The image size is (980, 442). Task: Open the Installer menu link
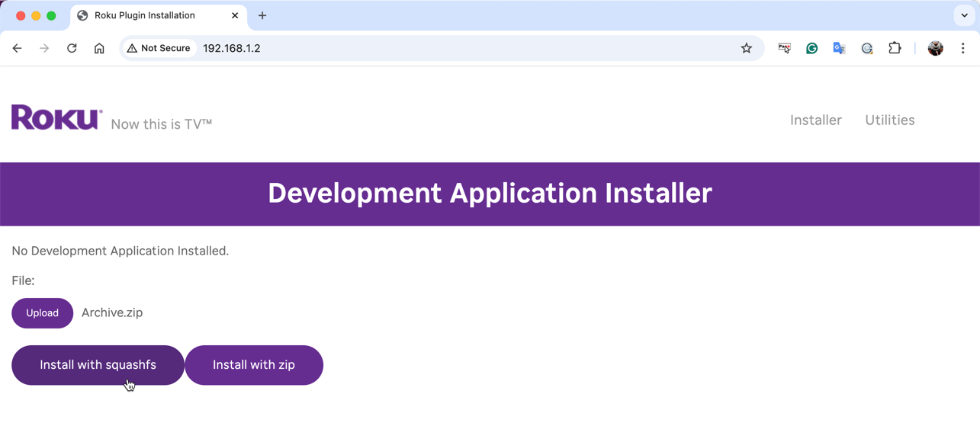pos(816,120)
